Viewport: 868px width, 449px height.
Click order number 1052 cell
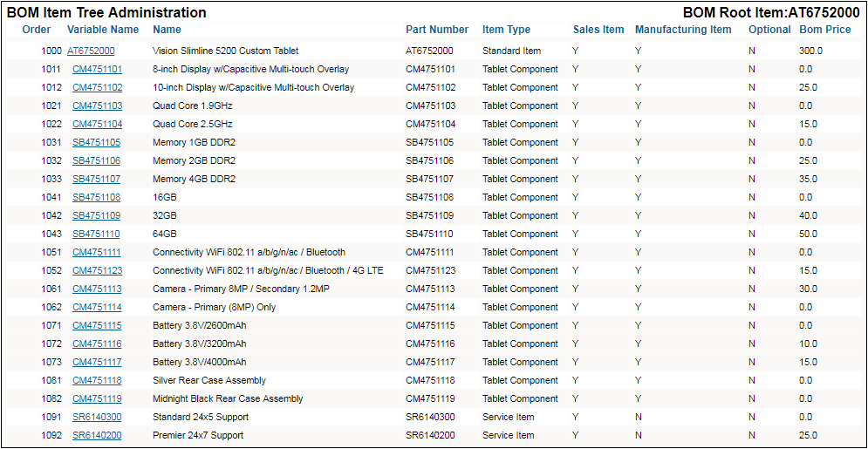(x=51, y=270)
